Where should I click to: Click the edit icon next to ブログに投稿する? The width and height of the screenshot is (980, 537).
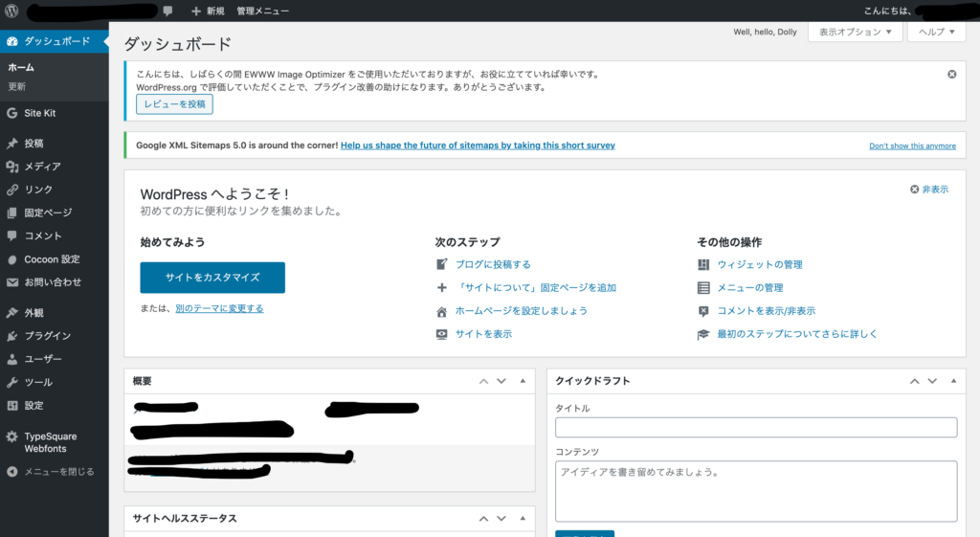(441, 264)
